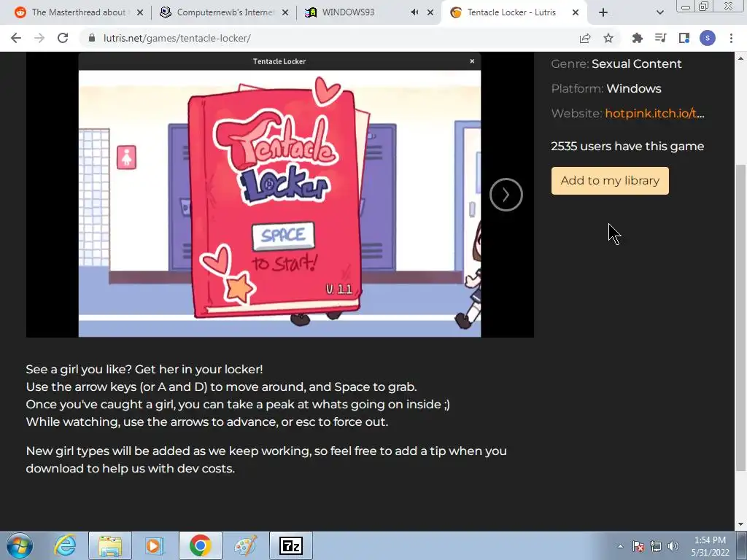The height and width of the screenshot is (560, 747).
Task: Open Windows Media Player from taskbar
Action: [155, 545]
